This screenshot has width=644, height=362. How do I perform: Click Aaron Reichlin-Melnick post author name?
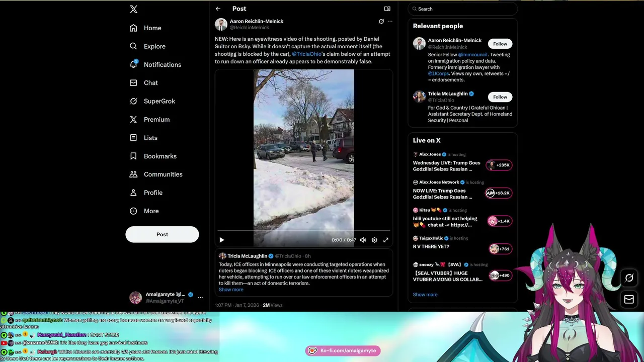tap(257, 21)
